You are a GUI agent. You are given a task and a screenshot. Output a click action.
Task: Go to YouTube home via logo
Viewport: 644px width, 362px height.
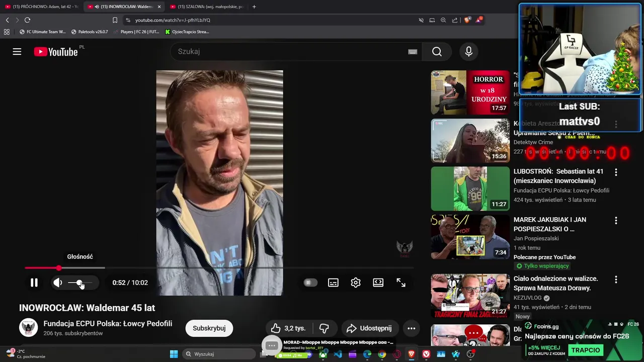coord(56,52)
